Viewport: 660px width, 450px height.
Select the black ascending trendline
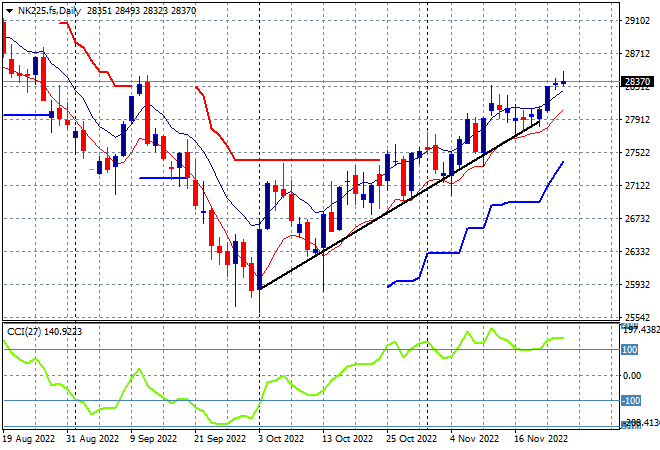click(400, 205)
